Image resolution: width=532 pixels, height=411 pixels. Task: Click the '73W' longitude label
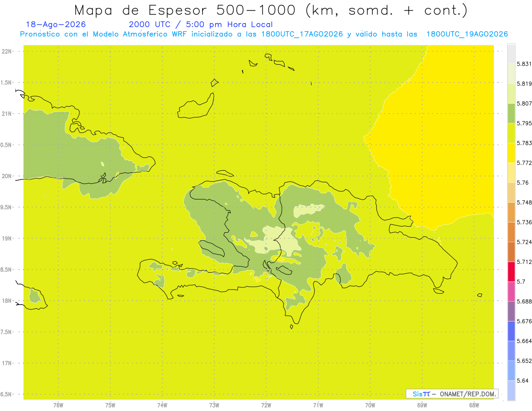214,405
